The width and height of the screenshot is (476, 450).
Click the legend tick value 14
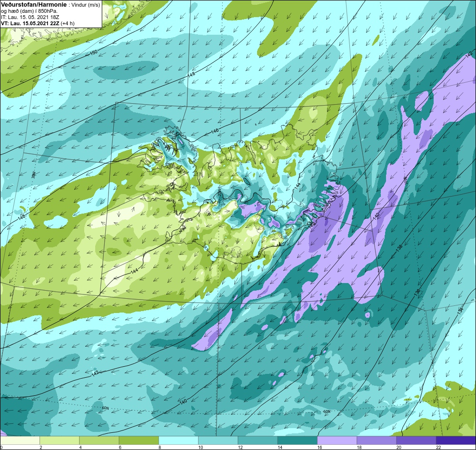click(x=279, y=447)
